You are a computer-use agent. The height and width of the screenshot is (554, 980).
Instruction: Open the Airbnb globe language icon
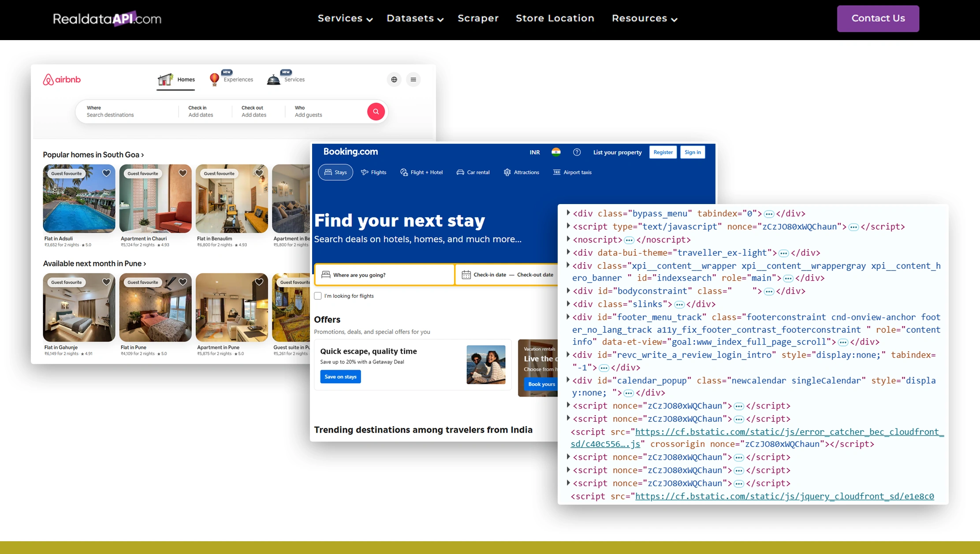(x=394, y=80)
